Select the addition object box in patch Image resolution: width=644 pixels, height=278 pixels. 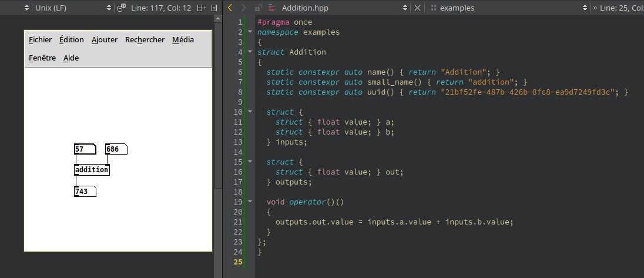click(92, 170)
